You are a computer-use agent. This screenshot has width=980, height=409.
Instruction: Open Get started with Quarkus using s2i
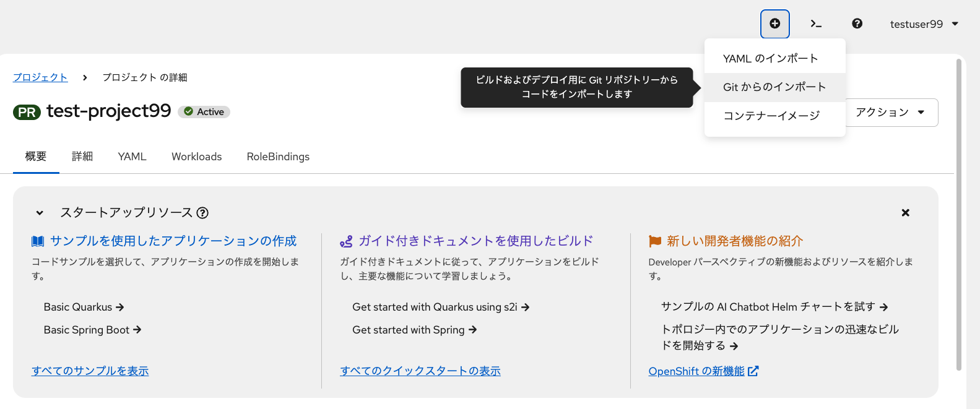(x=441, y=307)
